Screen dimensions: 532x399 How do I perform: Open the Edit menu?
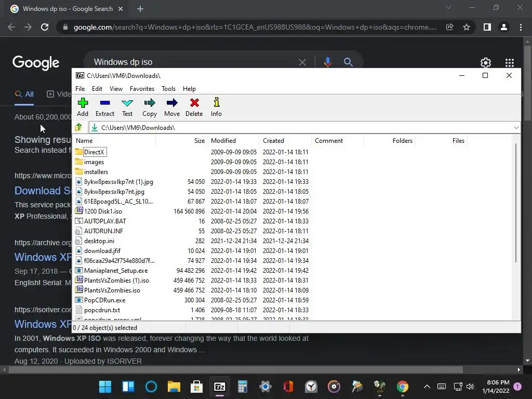coord(97,88)
